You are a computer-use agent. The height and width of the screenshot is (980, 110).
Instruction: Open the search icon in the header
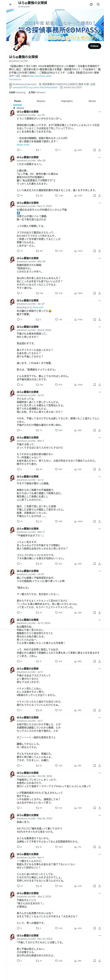(x=98, y=4)
